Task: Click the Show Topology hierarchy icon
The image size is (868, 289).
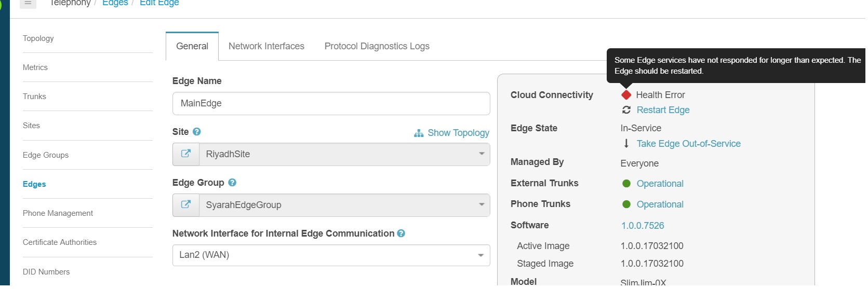Action: pyautogui.click(x=419, y=133)
